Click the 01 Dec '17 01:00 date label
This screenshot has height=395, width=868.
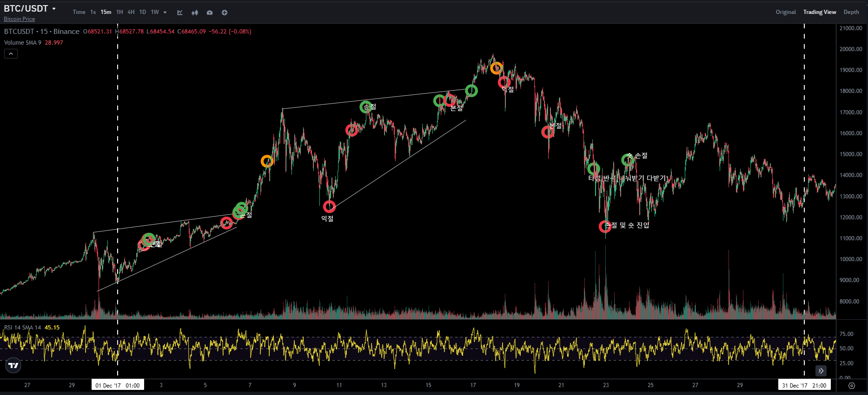[118, 385]
